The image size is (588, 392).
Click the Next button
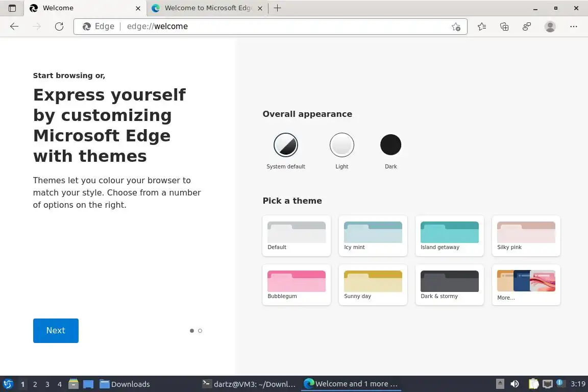point(56,330)
